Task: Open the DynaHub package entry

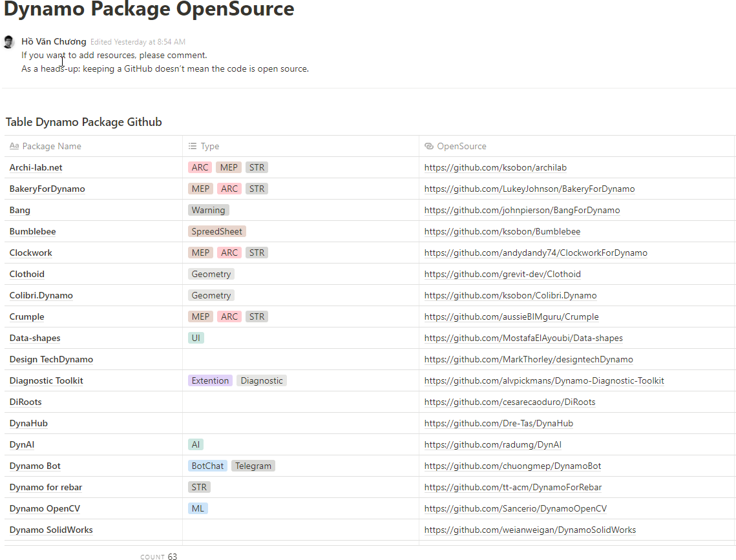Action: click(28, 423)
